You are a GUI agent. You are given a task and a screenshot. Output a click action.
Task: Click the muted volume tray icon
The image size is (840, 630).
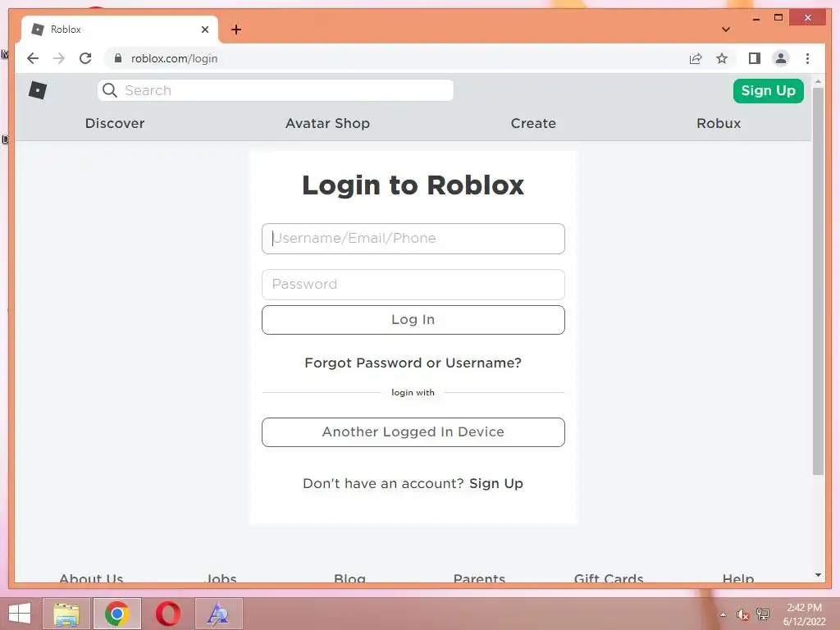(x=742, y=614)
